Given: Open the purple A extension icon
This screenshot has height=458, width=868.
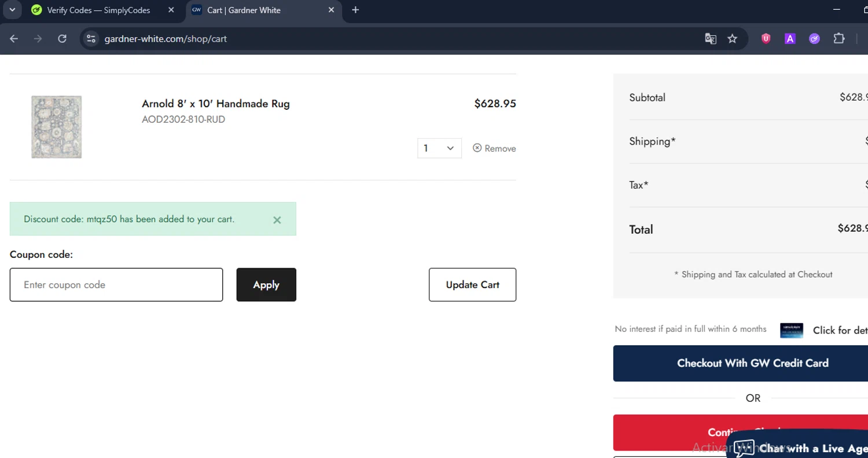Looking at the screenshot, I should [x=790, y=39].
